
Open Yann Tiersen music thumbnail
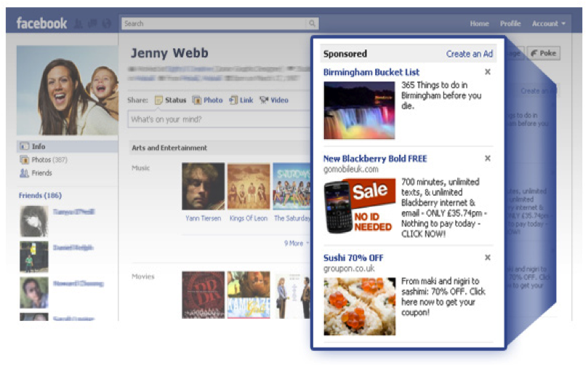pos(204,186)
